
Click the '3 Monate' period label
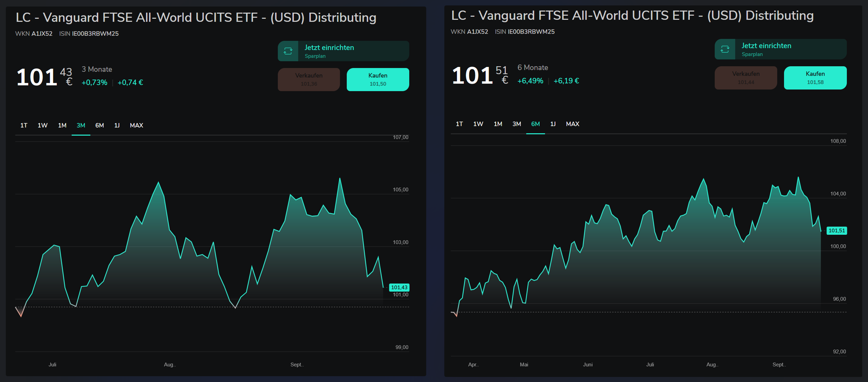(97, 69)
